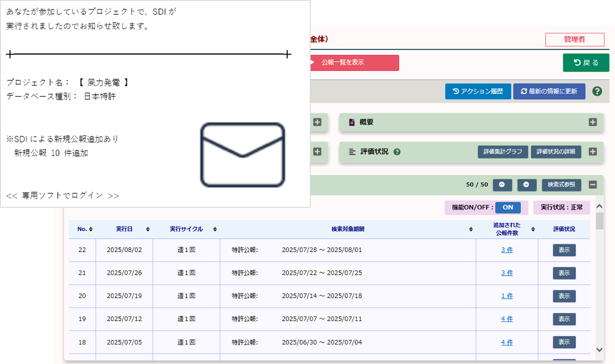The width and height of the screenshot is (615, 364).
Task: Sort table by 検索対象期間 column
Action: tap(471, 229)
